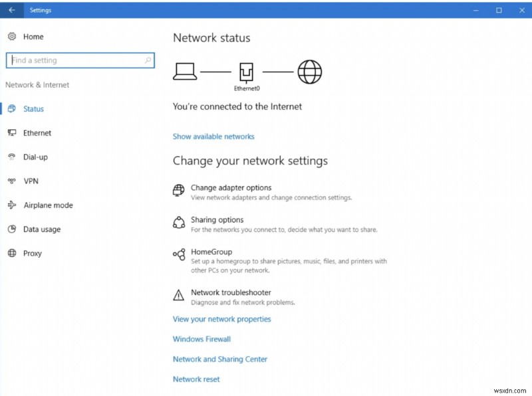Open Airplane mode settings icon
This screenshot has height=396, width=532.
pyautogui.click(x=13, y=205)
